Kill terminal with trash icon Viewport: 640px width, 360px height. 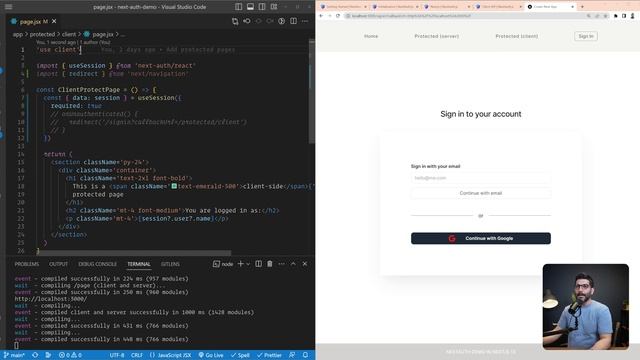coord(270,264)
